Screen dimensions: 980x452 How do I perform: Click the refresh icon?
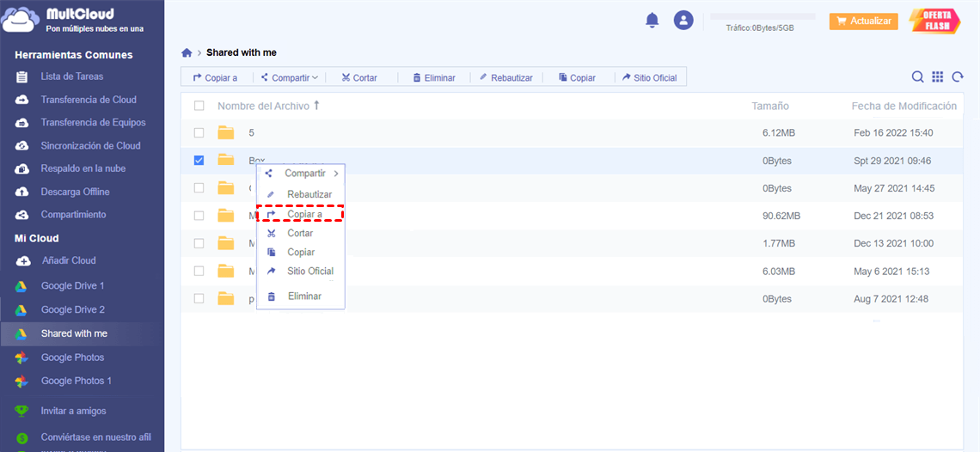tap(958, 76)
